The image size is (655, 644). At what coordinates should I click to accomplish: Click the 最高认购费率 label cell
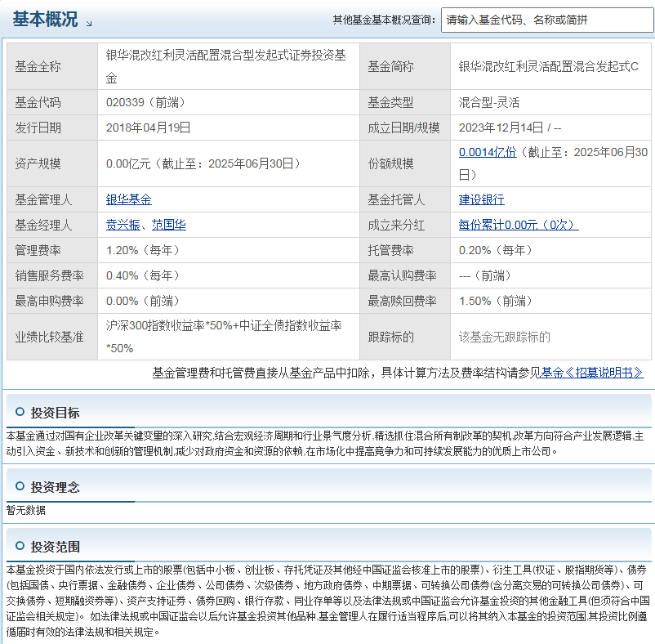click(x=405, y=275)
